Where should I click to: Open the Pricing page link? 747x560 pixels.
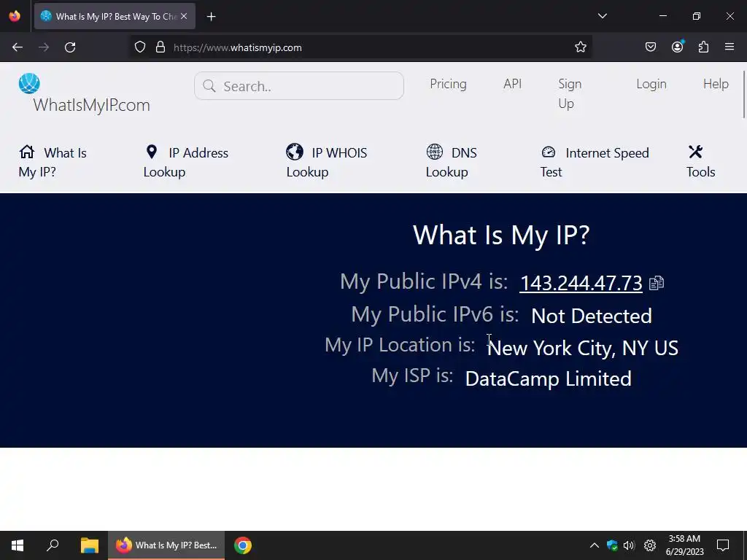click(449, 84)
